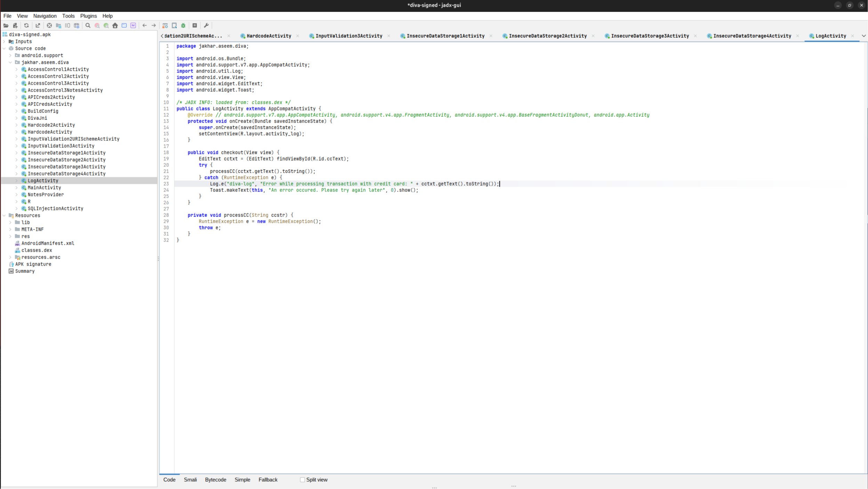This screenshot has width=868, height=489.
Task: Switch to the Smali view
Action: click(190, 480)
